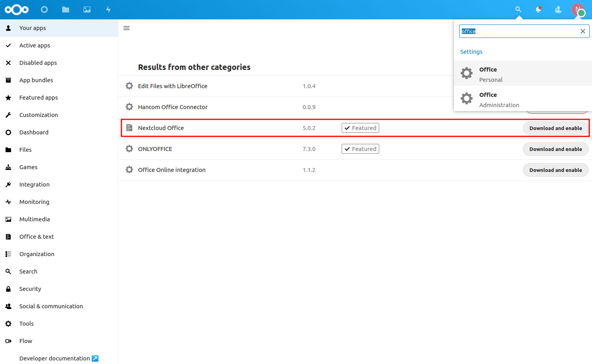Open the user avatar menu
Screen dimensions: 592x364
click(578, 9)
